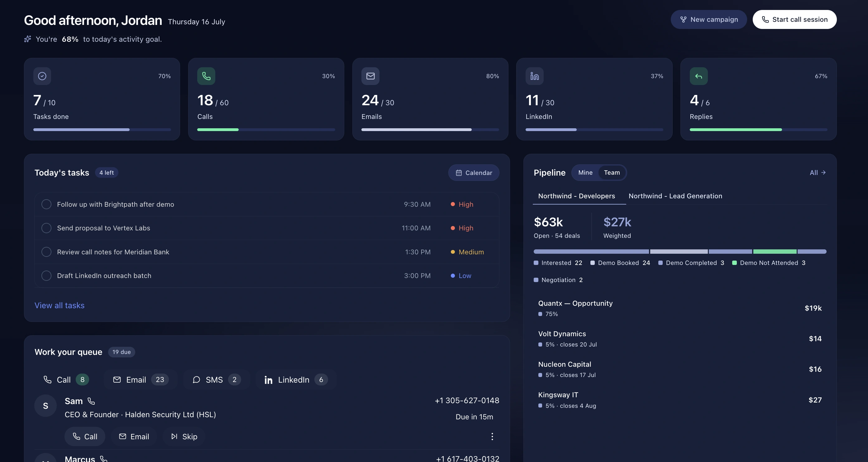Open the Northwind - Lead Generation tab
868x462 pixels.
pos(675,196)
